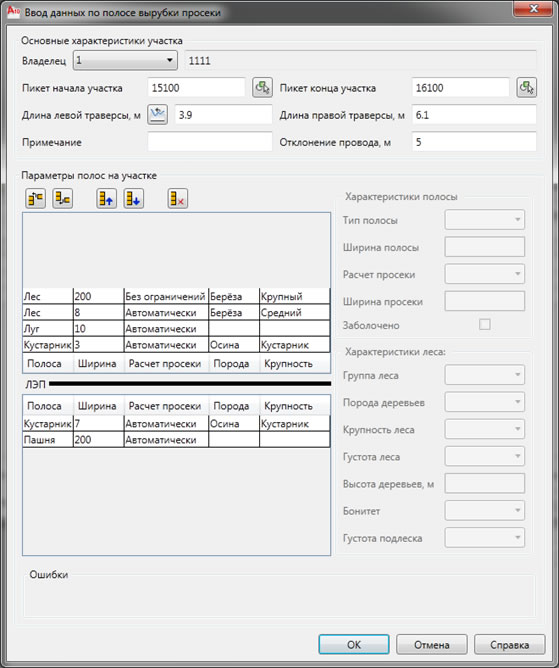This screenshot has width=559, height=668.
Task: Open help with the Справка button
Action: 510,645
